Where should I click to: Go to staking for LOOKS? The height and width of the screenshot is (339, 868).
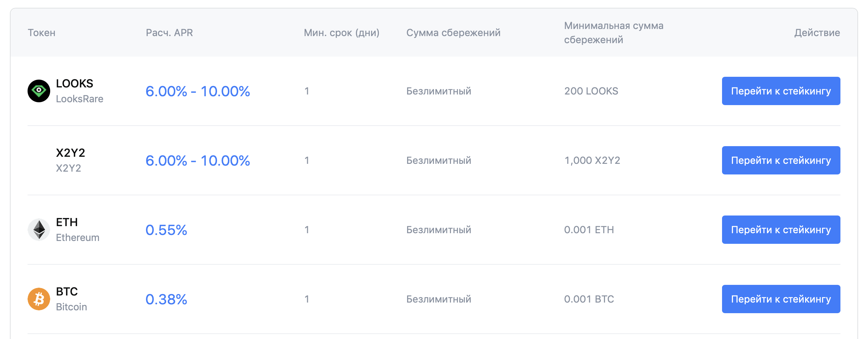tap(781, 91)
